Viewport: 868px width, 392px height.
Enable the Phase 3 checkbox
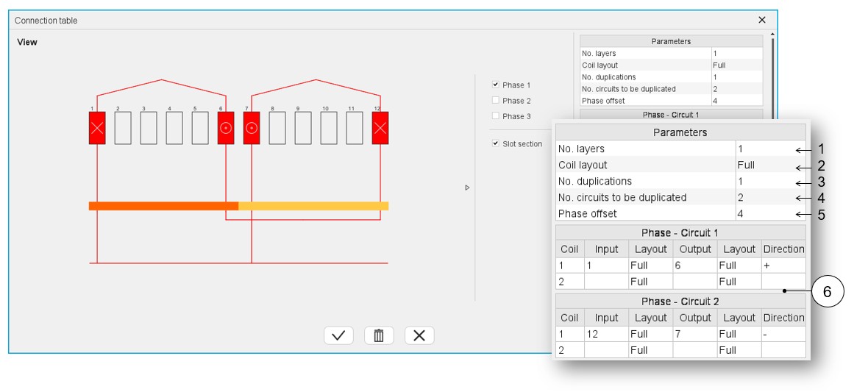pos(496,115)
